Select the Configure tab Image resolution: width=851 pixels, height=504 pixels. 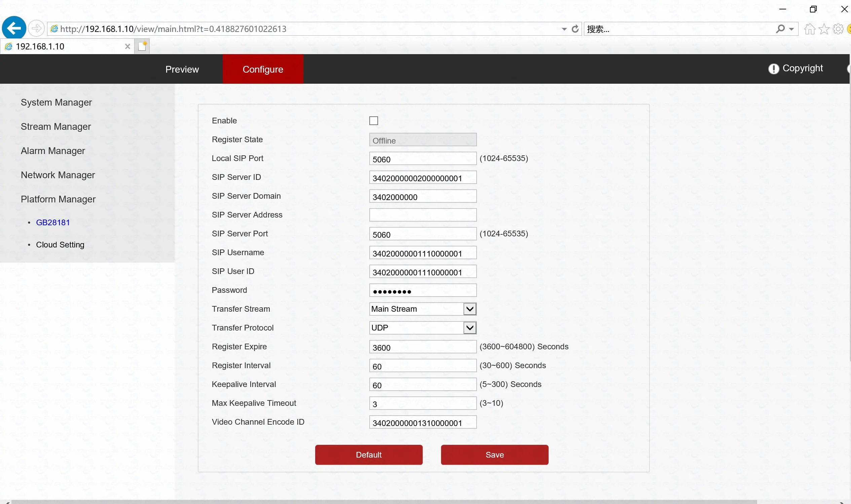pyautogui.click(x=263, y=69)
